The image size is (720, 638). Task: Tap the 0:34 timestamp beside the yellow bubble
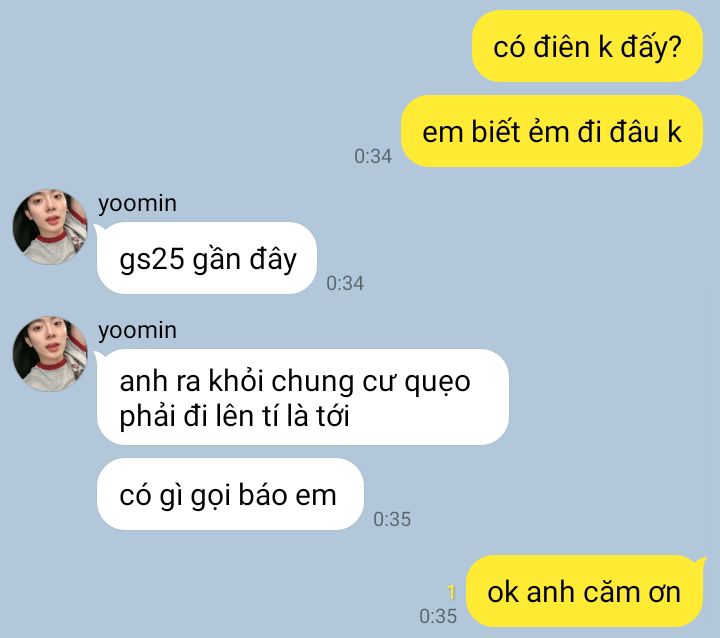click(x=373, y=156)
